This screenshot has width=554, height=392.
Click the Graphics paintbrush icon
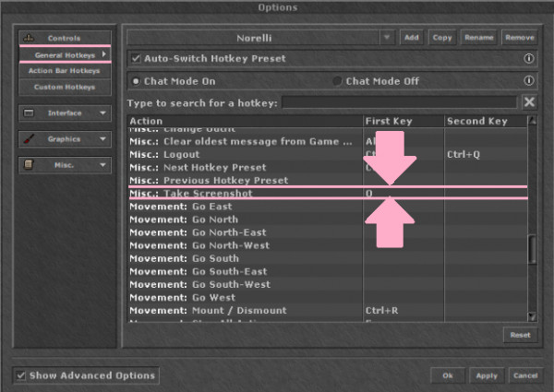coord(29,139)
